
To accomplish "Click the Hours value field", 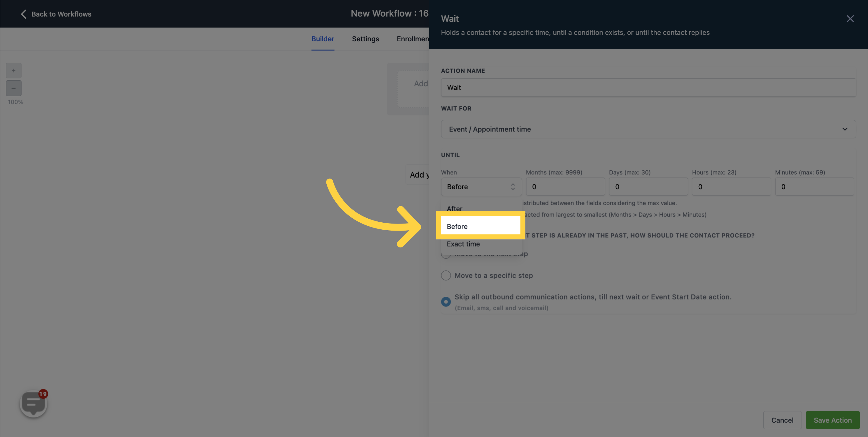I will pyautogui.click(x=731, y=187).
